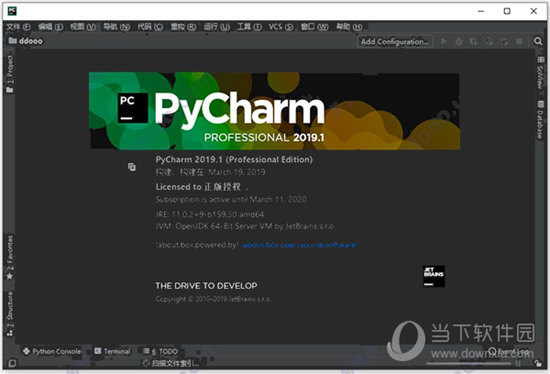
Task: Click the JRE 11.0.2 version line
Action: click(x=210, y=214)
